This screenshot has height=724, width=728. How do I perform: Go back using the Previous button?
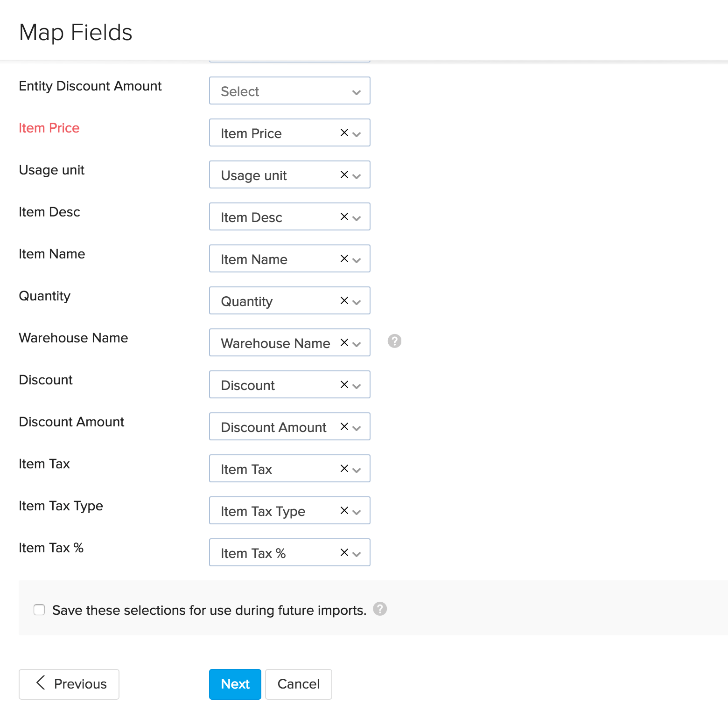pyautogui.click(x=69, y=684)
